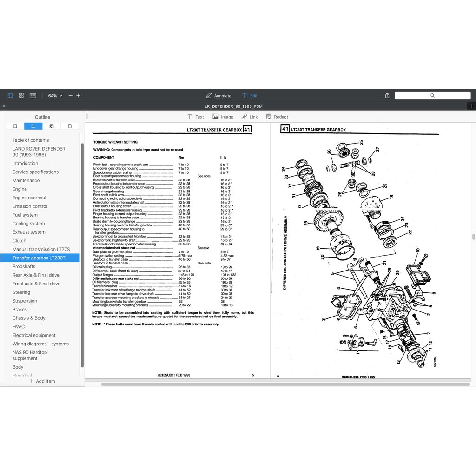476x476 pixels.
Task: Zoom out with the minus button
Action: pos(71,96)
